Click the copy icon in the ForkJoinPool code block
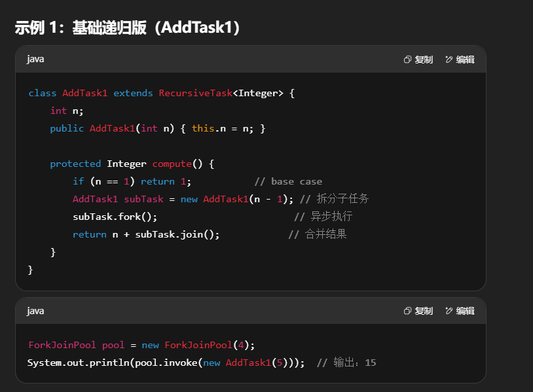Image resolution: width=533 pixels, height=392 pixels. (407, 312)
